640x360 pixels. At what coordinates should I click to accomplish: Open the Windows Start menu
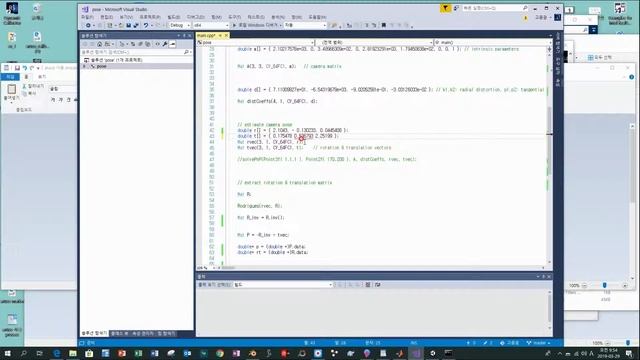7,353
